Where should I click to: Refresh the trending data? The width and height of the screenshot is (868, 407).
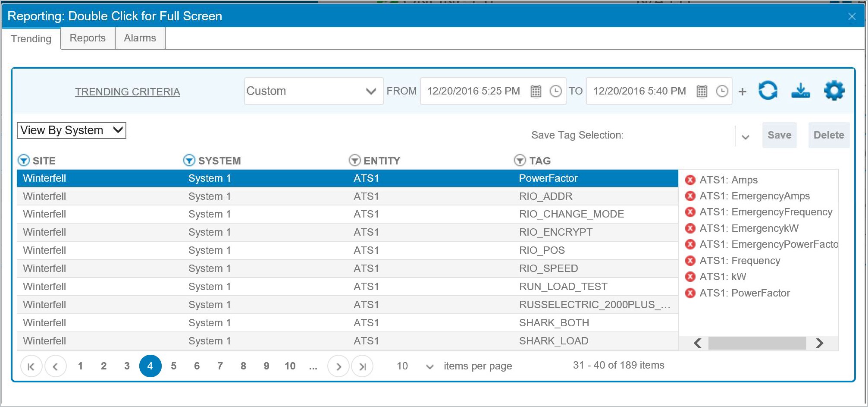pyautogui.click(x=768, y=91)
